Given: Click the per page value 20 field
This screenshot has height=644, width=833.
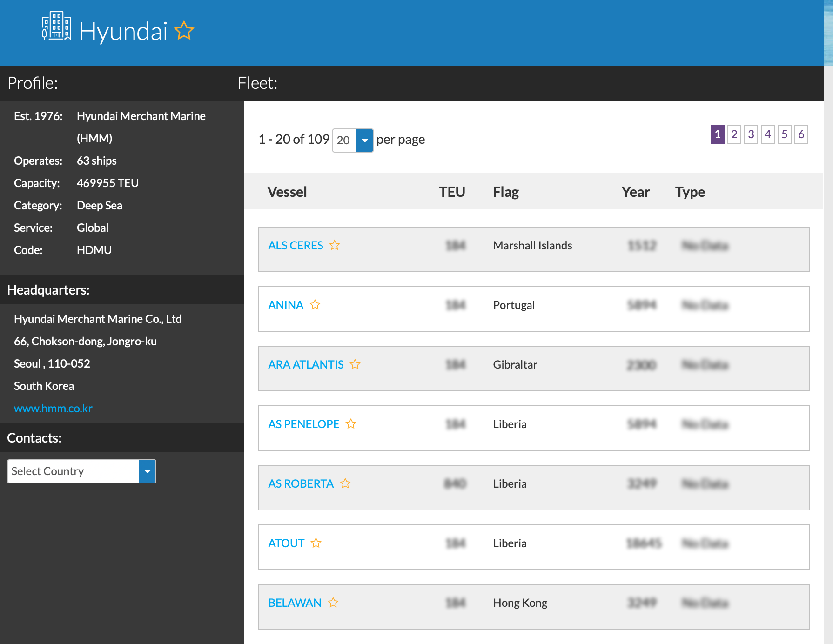Looking at the screenshot, I should [x=344, y=140].
